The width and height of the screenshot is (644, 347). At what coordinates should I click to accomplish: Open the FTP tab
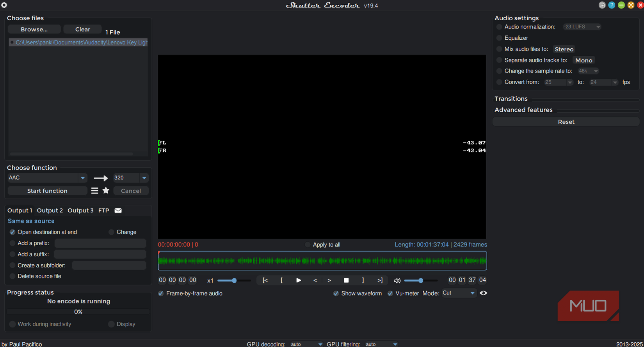103,211
